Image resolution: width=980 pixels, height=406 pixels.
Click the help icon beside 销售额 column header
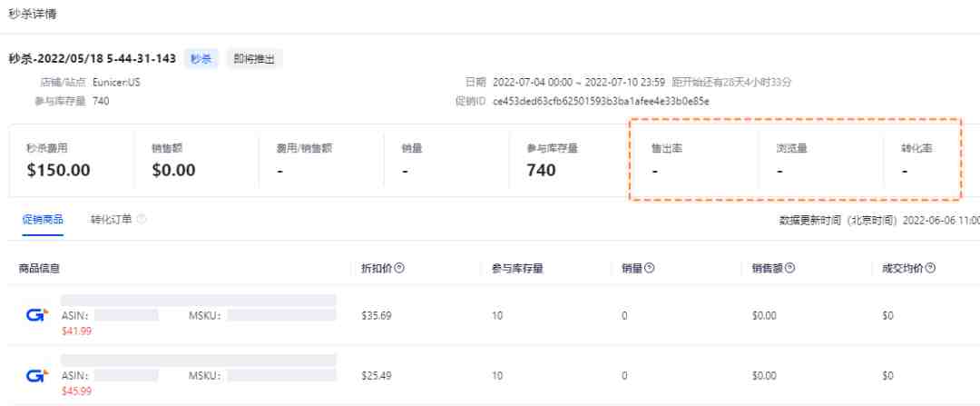click(790, 268)
